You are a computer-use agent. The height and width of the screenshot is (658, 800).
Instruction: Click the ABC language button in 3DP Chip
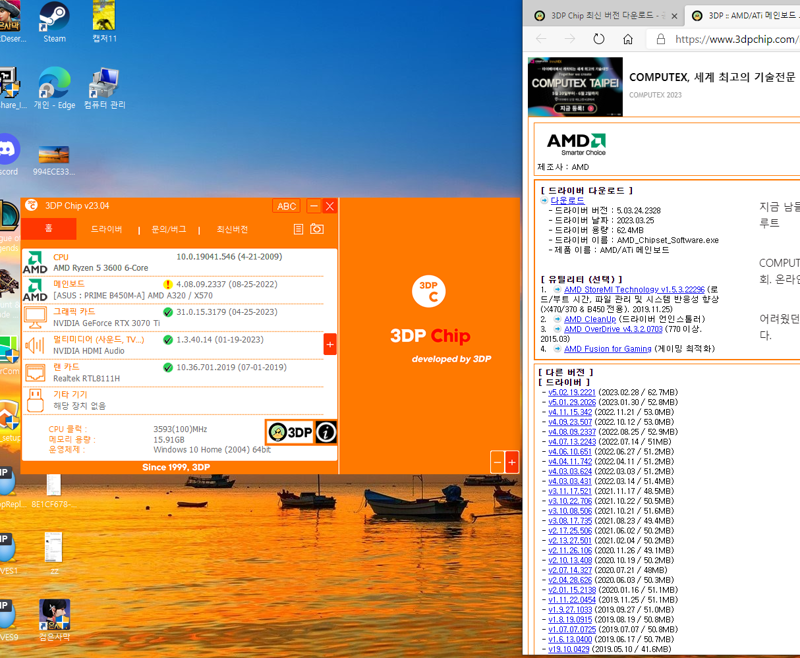tap(286, 206)
